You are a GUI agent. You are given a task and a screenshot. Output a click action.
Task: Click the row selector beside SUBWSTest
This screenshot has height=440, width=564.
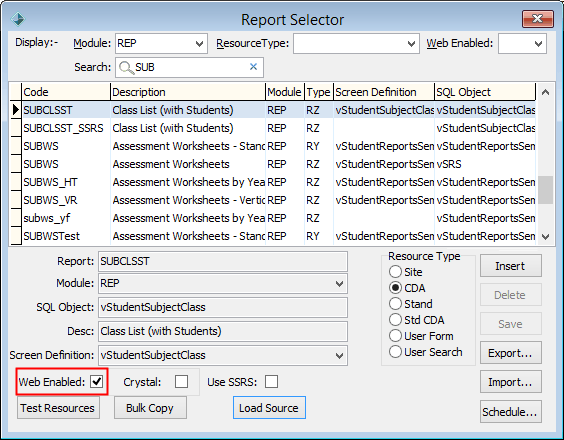point(15,236)
